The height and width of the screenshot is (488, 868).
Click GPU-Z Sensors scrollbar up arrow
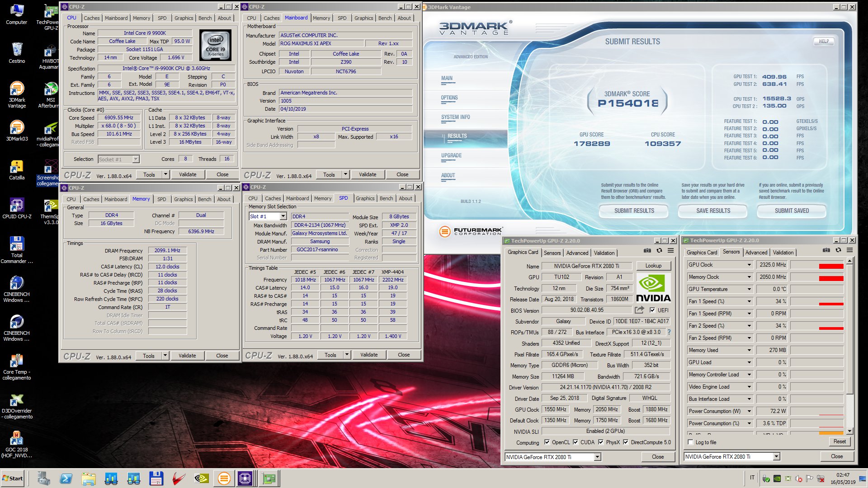click(849, 261)
